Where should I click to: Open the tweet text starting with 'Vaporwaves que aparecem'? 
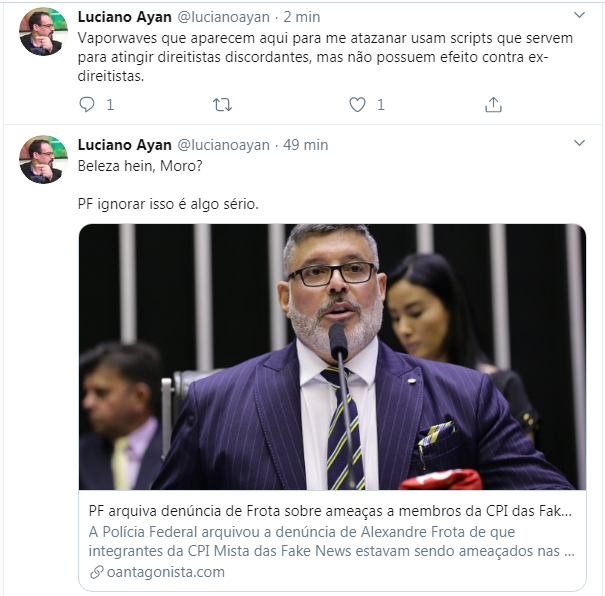[317, 55]
